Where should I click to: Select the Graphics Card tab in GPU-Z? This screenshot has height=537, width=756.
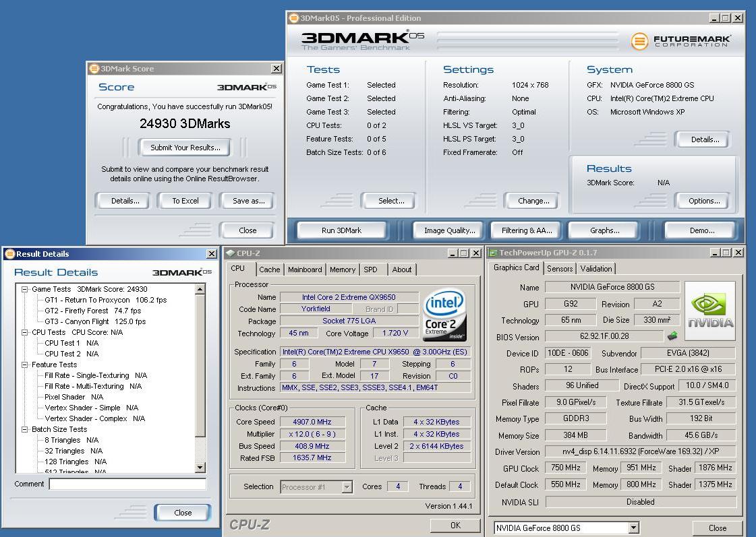coord(516,267)
